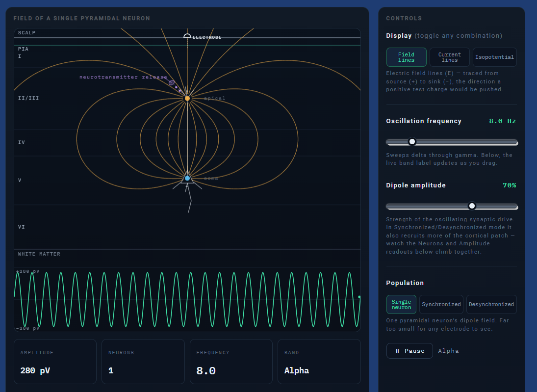The width and height of the screenshot is (537, 392).
Task: Toggle the Current lines display
Action: 449,57
